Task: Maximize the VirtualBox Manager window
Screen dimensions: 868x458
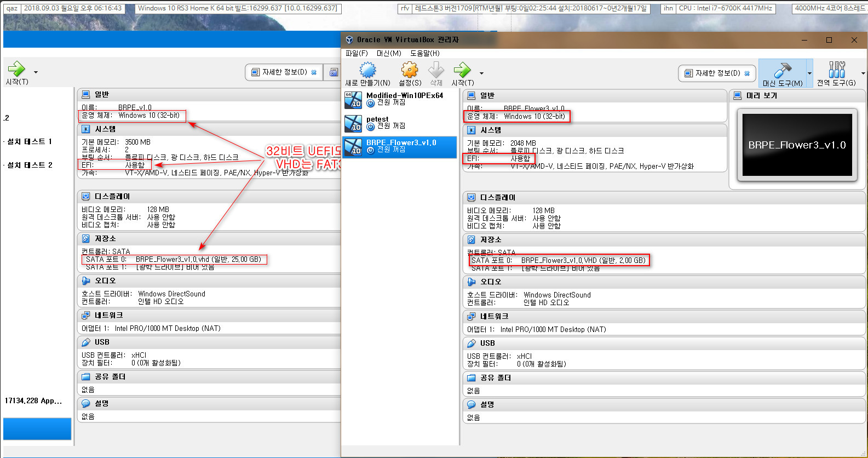Action: (829, 40)
